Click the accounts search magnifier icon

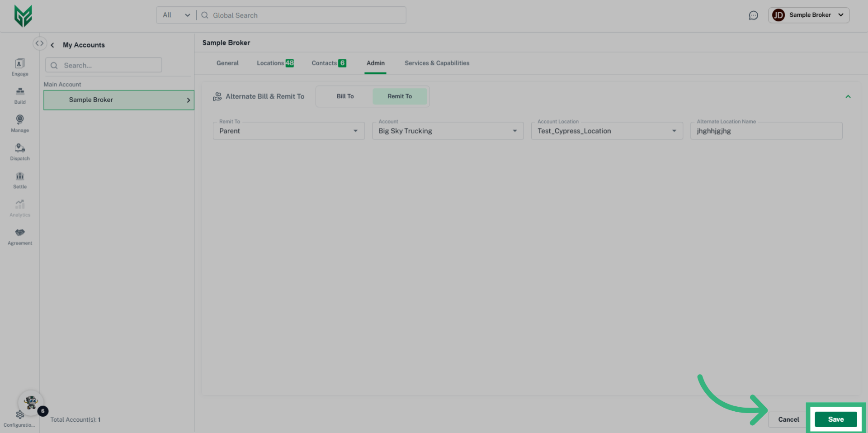point(54,65)
